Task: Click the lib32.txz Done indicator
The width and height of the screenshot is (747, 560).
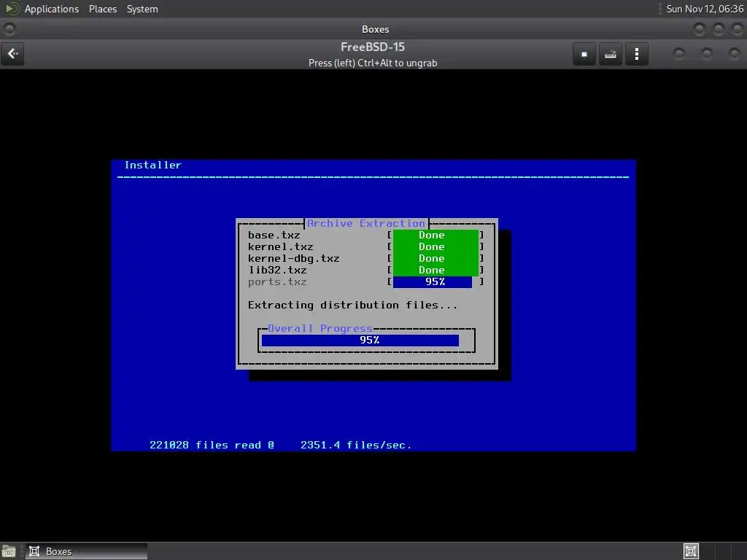Action: 436,270
